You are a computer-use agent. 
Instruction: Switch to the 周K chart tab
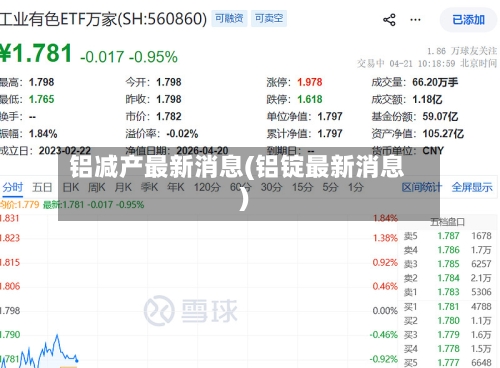point(96,187)
